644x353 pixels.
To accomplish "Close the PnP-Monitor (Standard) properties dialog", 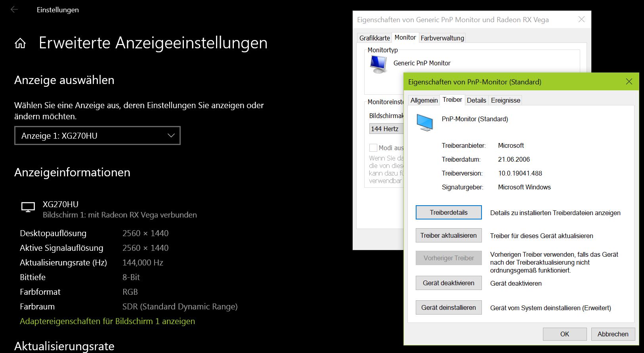I will 629,82.
